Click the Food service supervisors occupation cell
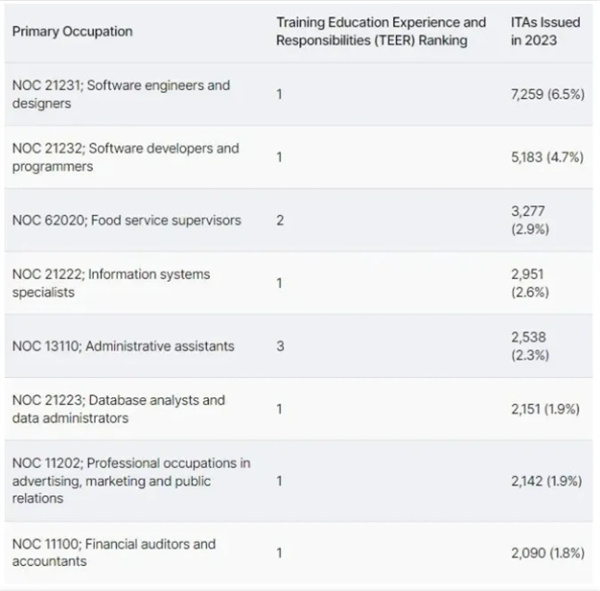Screen dimensions: 600x591 tap(126, 220)
